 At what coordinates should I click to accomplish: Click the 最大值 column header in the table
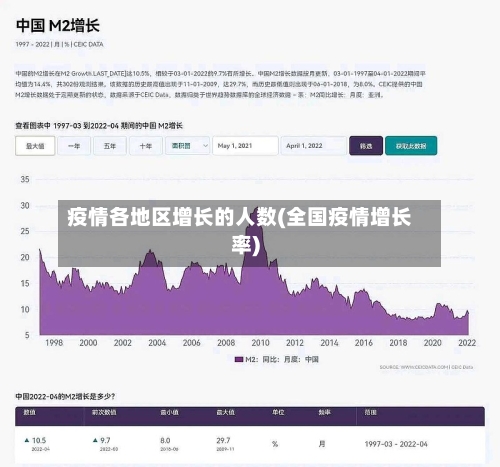226,413
